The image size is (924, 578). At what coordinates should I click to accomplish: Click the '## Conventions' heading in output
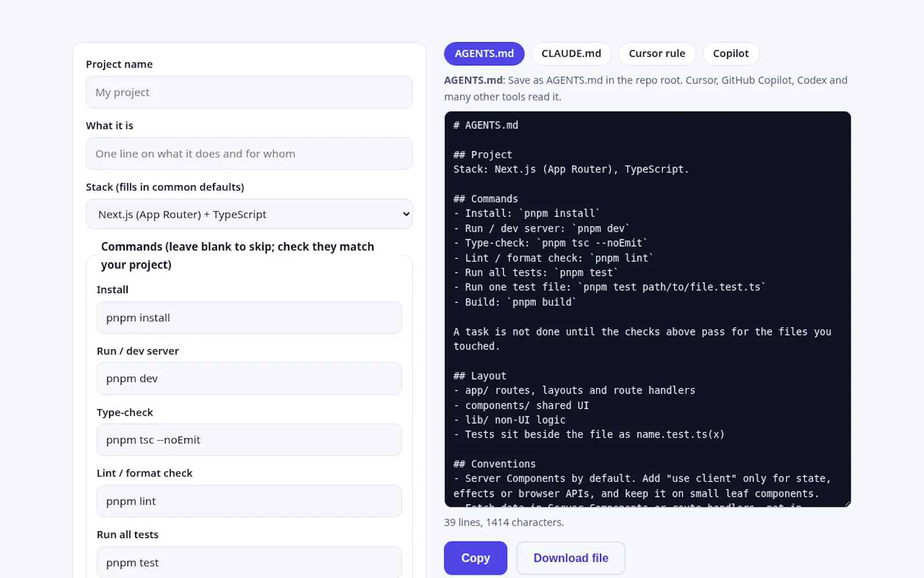494,464
